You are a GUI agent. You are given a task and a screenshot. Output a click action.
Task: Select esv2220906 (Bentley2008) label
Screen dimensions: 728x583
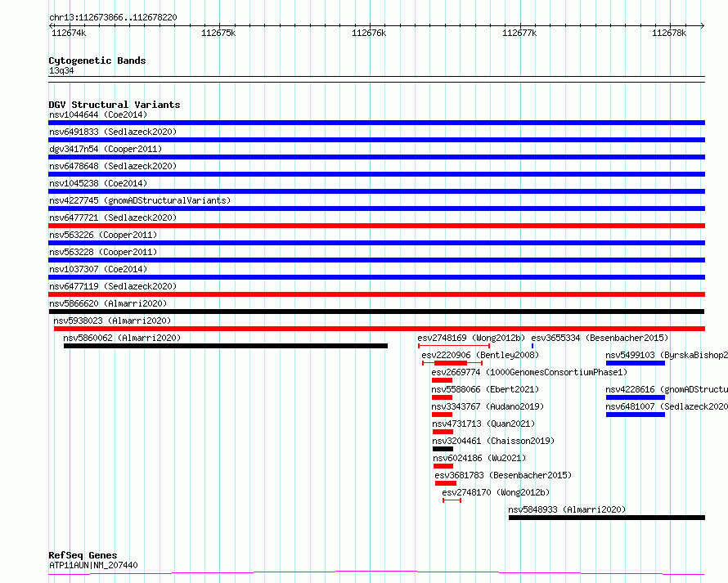pyautogui.click(x=480, y=355)
